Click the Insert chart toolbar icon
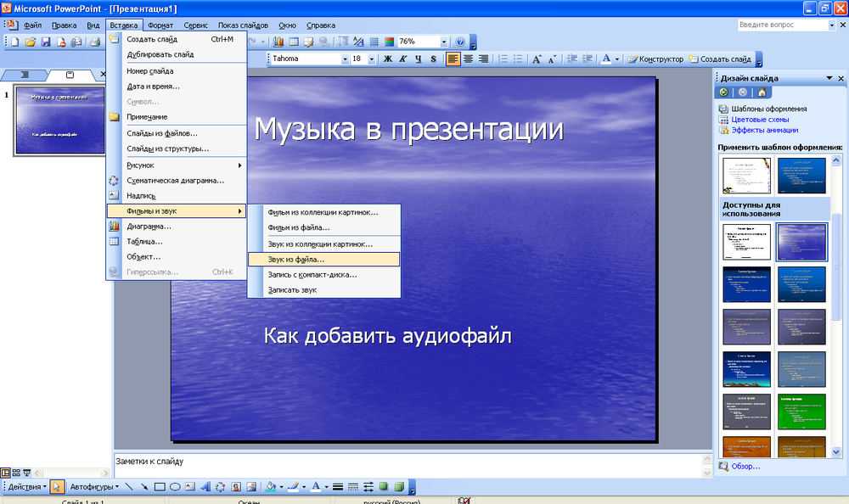The height and width of the screenshot is (504, 849). (x=278, y=42)
